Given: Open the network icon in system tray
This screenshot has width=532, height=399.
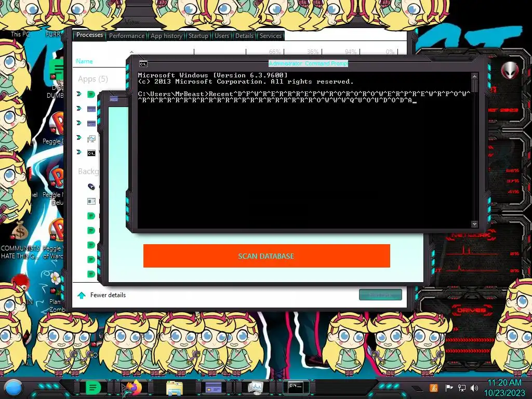Looking at the screenshot, I should click(462, 388).
